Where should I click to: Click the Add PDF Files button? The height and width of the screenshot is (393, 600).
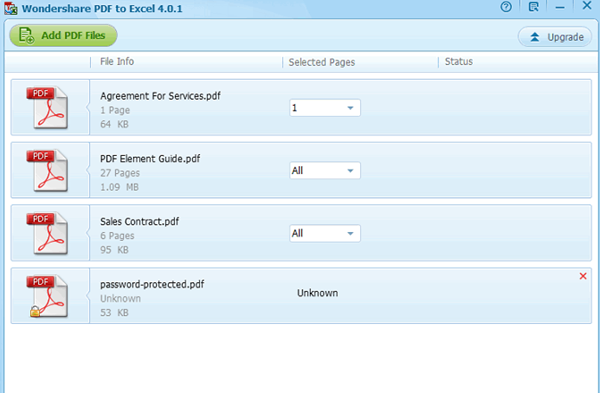point(63,36)
